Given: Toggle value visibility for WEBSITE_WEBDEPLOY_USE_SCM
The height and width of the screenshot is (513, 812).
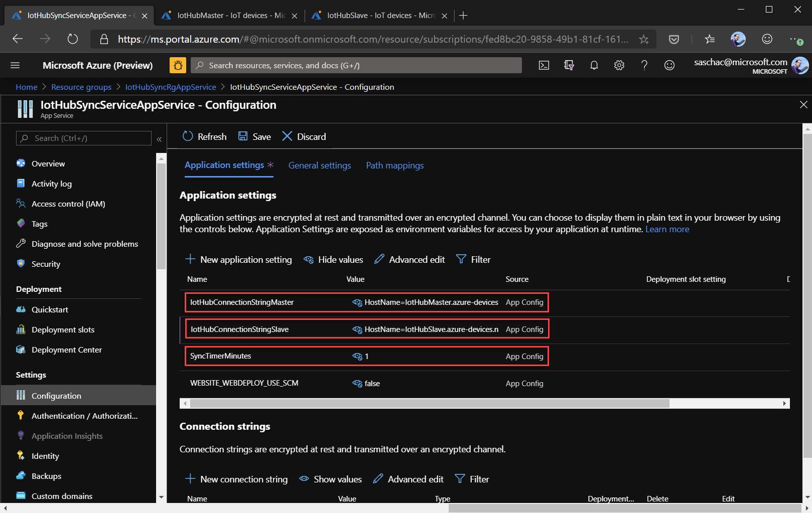Looking at the screenshot, I should click(x=357, y=383).
